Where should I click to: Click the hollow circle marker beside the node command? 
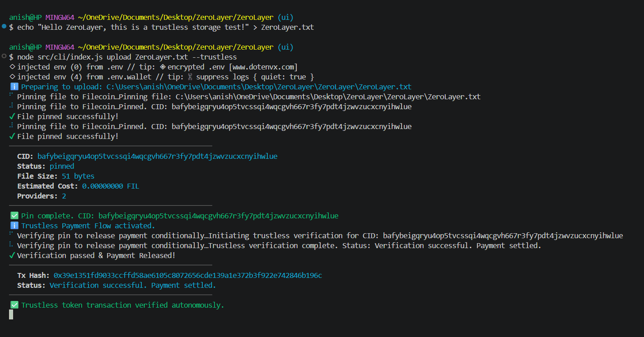point(4,56)
